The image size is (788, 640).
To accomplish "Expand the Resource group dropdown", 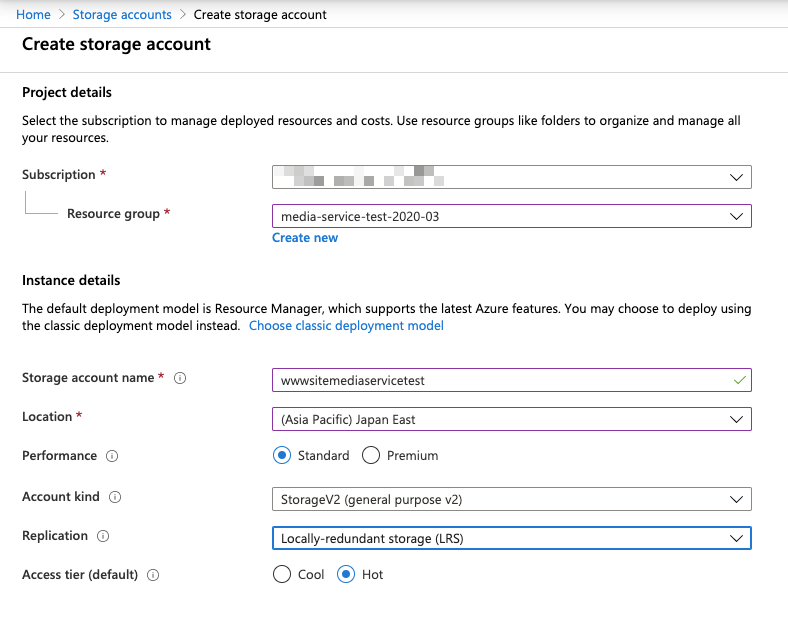I will (x=511, y=216).
